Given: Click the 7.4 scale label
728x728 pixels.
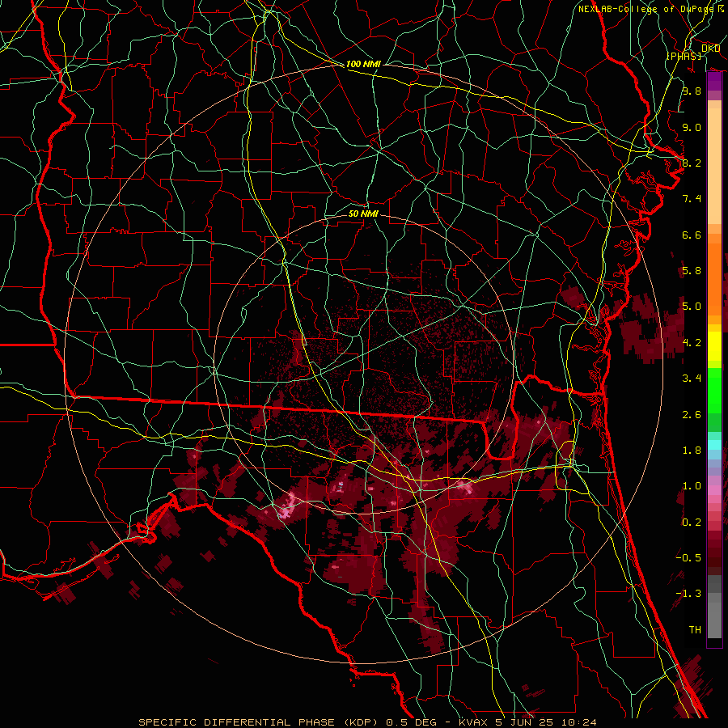Looking at the screenshot, I should coord(692,199).
